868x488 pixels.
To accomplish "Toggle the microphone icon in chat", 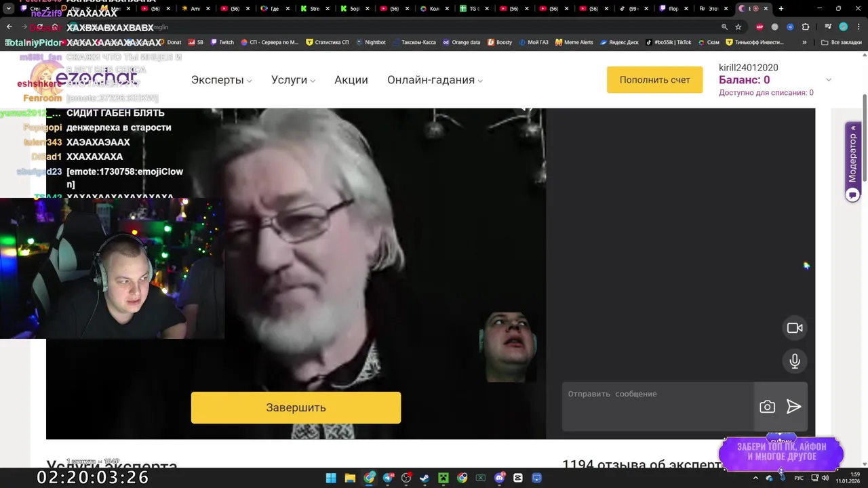I will point(795,361).
